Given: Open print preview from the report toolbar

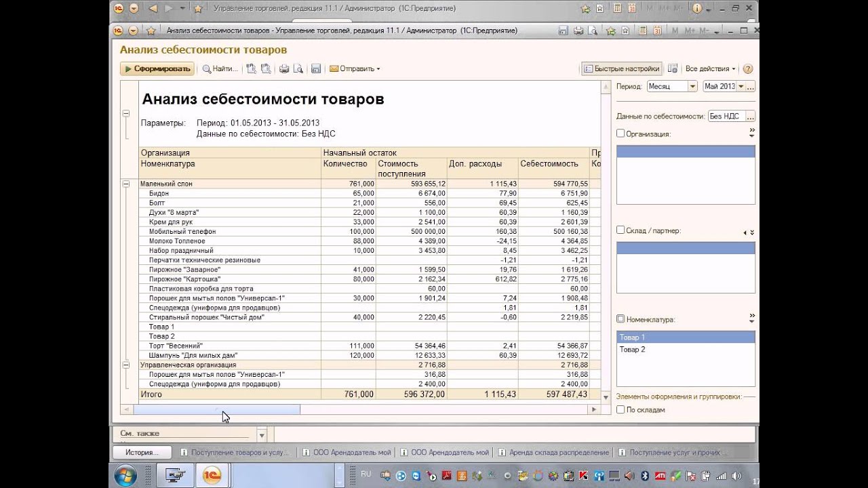Looking at the screenshot, I should coord(298,68).
